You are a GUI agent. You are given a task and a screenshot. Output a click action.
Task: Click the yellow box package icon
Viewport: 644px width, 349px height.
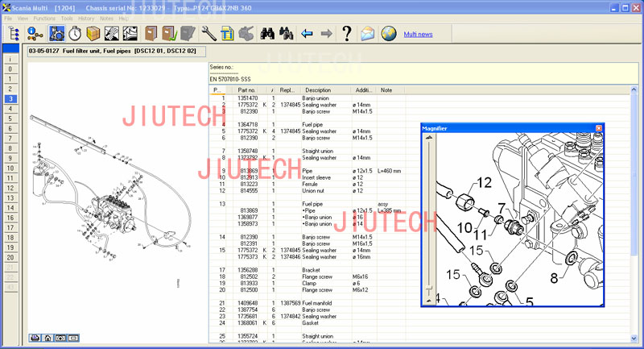93,34
